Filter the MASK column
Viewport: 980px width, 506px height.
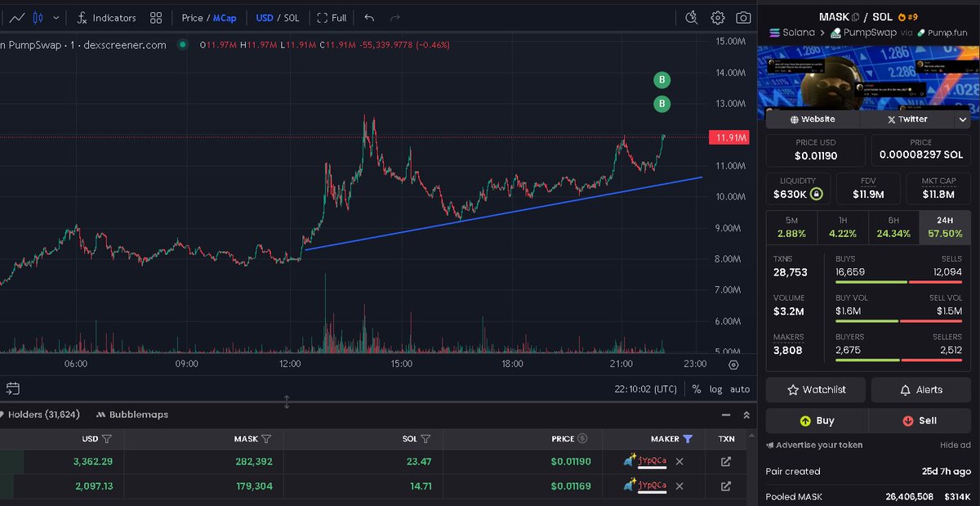266,439
